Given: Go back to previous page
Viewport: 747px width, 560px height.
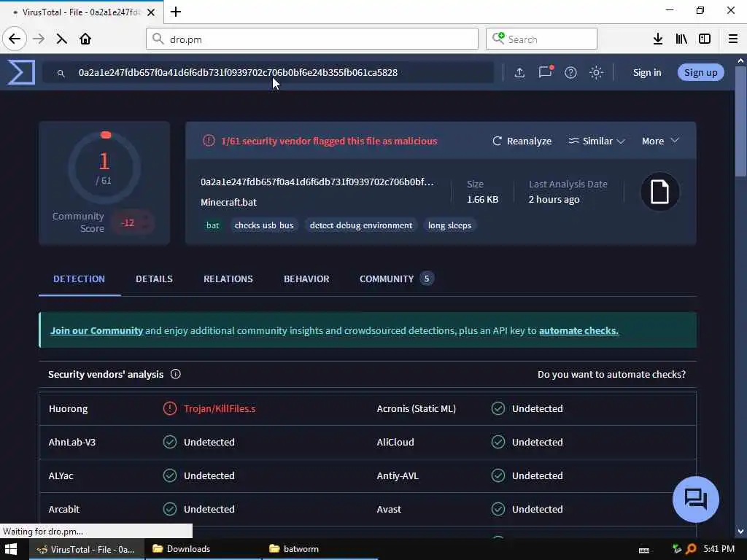Looking at the screenshot, I should click(x=15, y=39).
